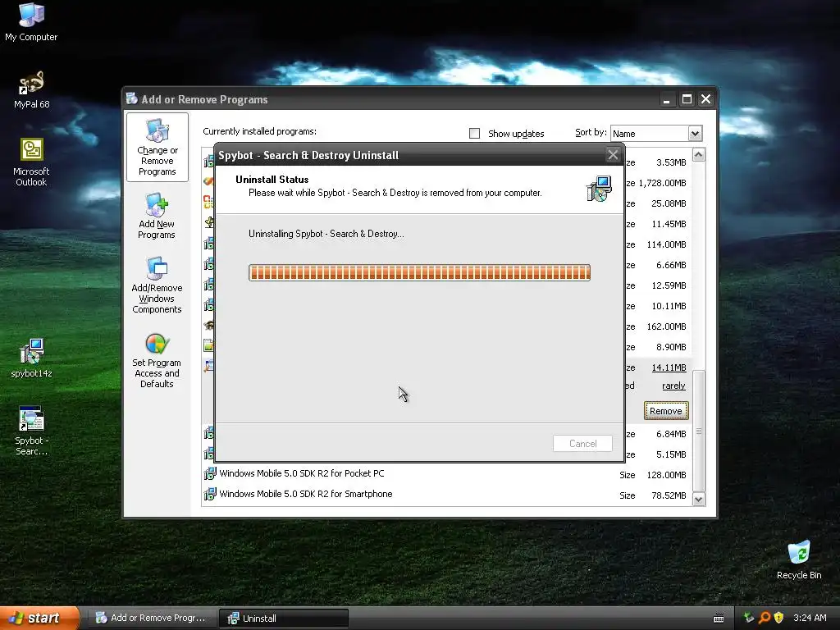Viewport: 840px width, 630px height.
Task: Switch to Uninstall taskbar button
Action: click(x=284, y=619)
